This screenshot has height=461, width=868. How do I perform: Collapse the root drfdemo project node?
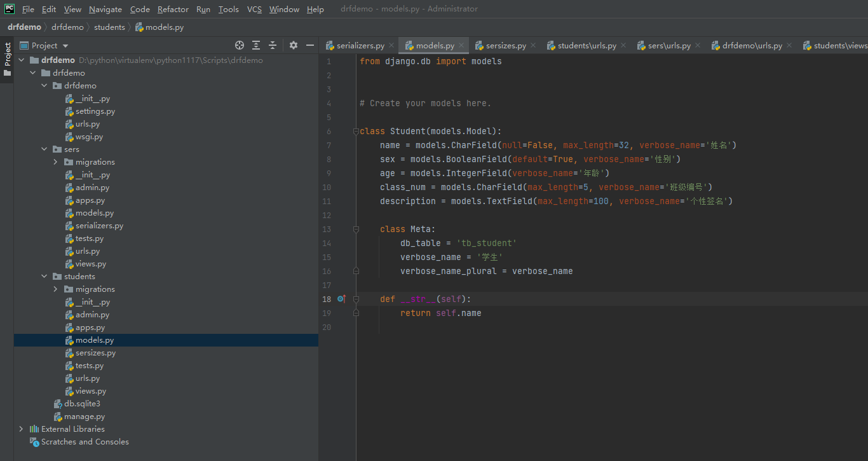(x=22, y=60)
